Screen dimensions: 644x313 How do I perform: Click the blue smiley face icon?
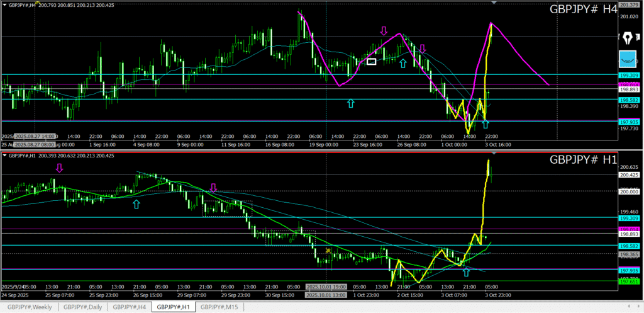click(626, 59)
